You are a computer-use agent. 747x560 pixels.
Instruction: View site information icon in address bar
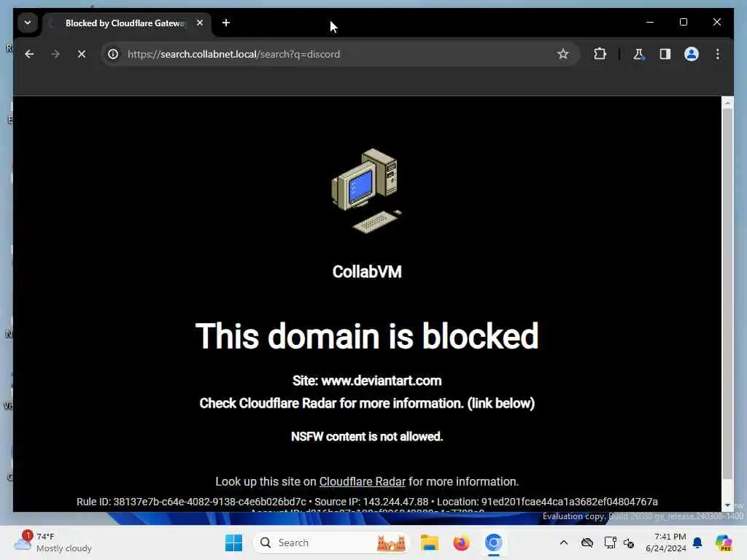click(113, 54)
